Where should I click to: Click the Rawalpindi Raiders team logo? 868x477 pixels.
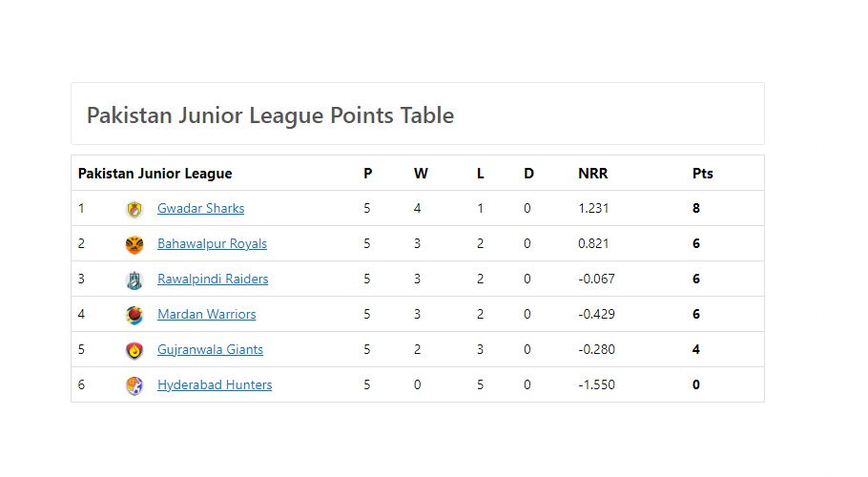coord(134,280)
